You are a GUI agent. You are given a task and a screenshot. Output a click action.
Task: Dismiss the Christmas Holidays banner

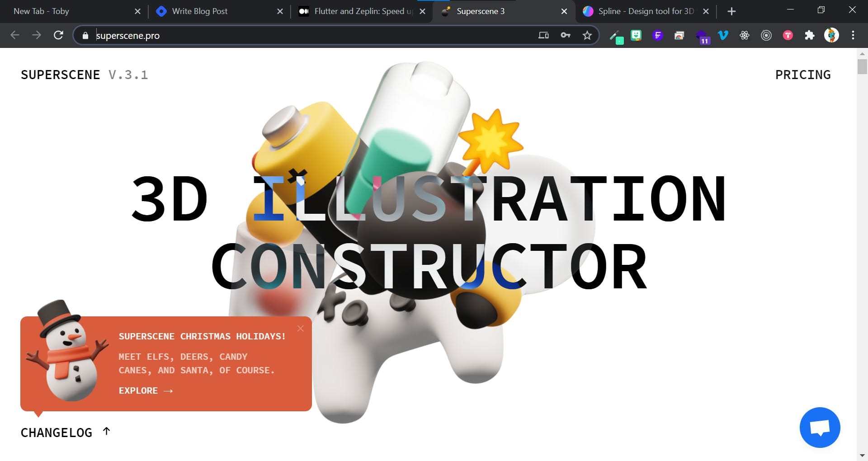(301, 329)
